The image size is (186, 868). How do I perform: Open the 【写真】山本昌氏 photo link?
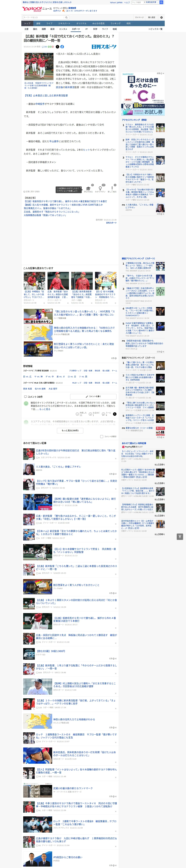click(46, 96)
